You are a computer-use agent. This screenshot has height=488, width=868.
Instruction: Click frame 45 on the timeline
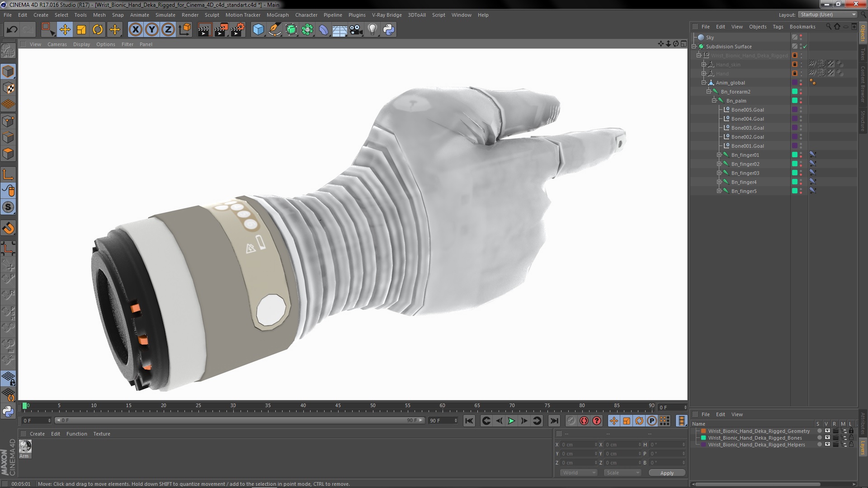tap(338, 406)
